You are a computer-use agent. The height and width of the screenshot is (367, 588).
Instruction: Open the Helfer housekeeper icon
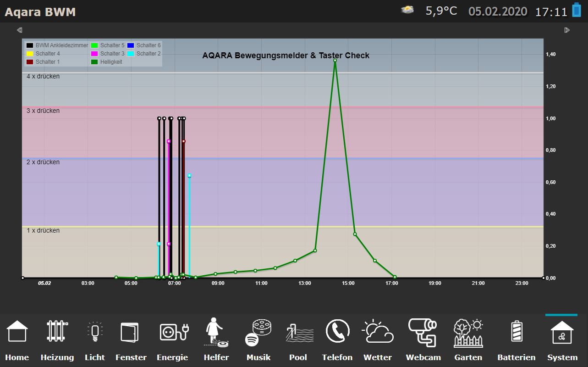tap(216, 332)
